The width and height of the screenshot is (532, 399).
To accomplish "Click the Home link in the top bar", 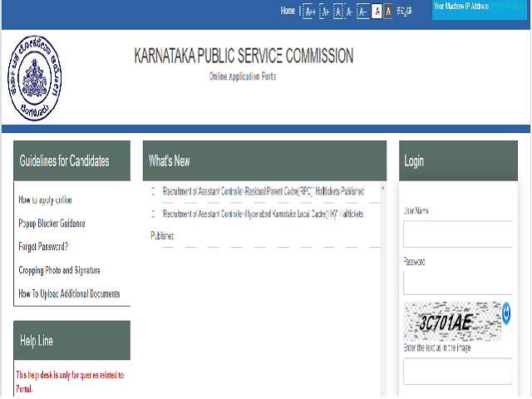I will (x=288, y=11).
